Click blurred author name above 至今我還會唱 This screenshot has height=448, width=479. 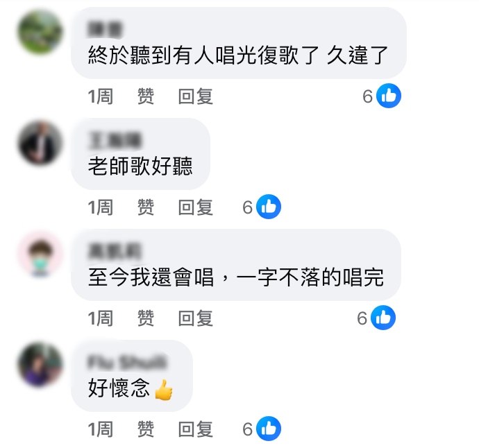(x=115, y=252)
